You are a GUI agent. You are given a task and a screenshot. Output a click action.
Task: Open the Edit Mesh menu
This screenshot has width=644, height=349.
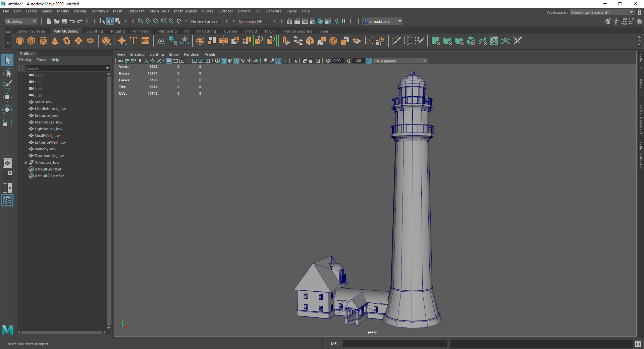(136, 11)
